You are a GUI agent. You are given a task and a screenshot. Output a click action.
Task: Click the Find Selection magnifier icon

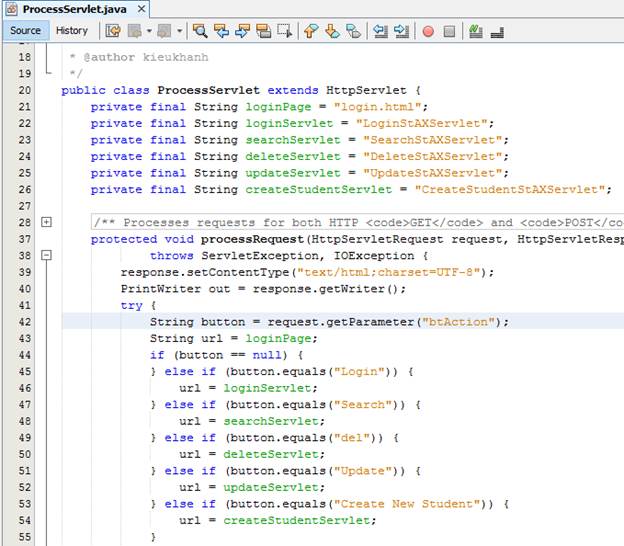(200, 31)
